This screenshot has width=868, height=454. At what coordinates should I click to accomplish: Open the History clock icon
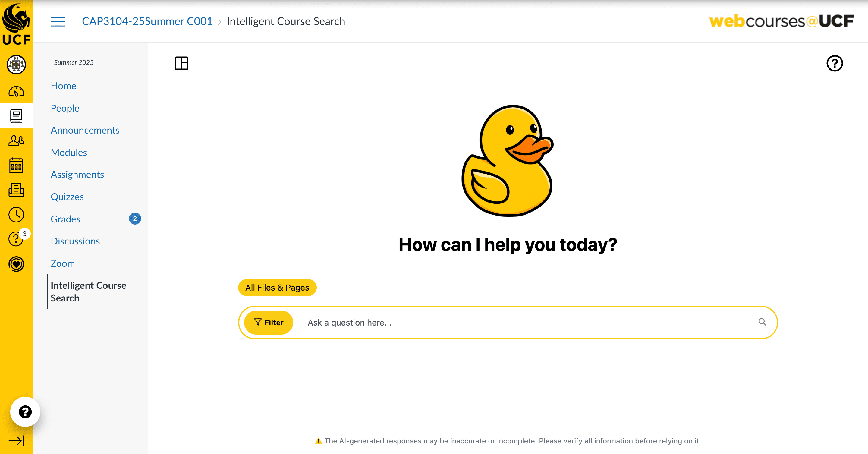[16, 215]
